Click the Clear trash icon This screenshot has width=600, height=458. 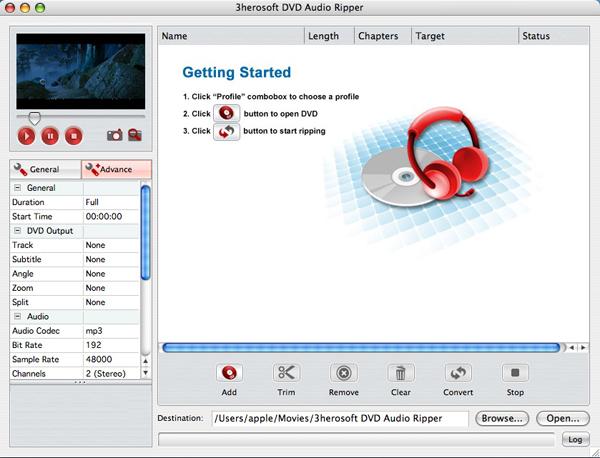401,373
